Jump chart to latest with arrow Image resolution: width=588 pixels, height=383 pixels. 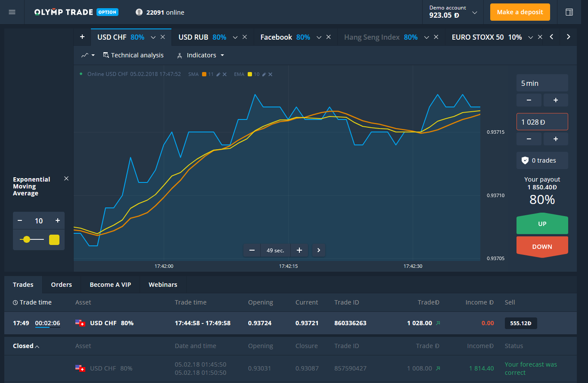point(319,250)
